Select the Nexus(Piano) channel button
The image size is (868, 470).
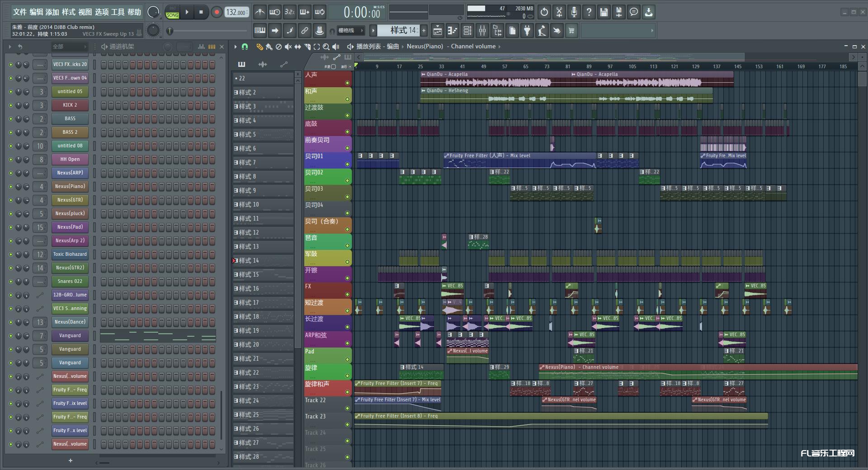pos(70,186)
